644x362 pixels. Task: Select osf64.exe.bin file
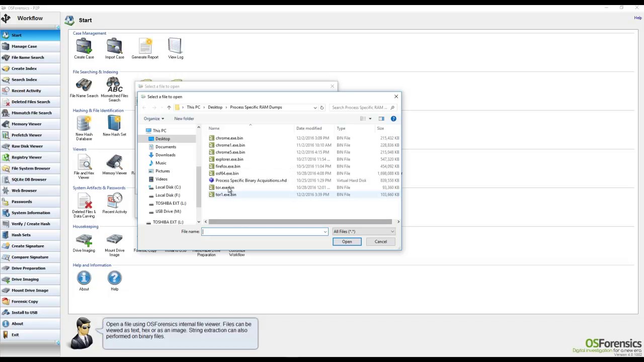(227, 173)
